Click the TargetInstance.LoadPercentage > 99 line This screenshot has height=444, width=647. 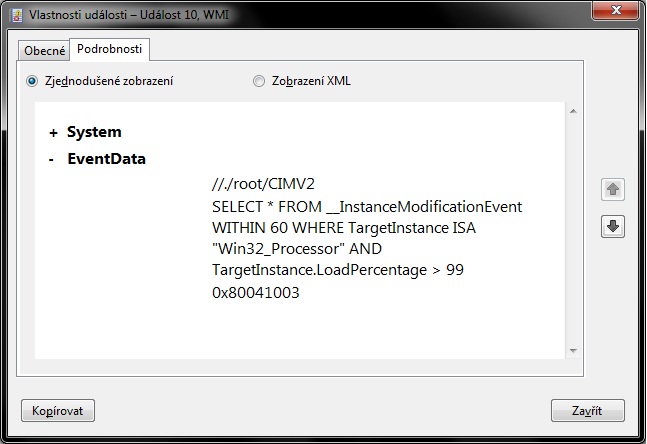338,270
